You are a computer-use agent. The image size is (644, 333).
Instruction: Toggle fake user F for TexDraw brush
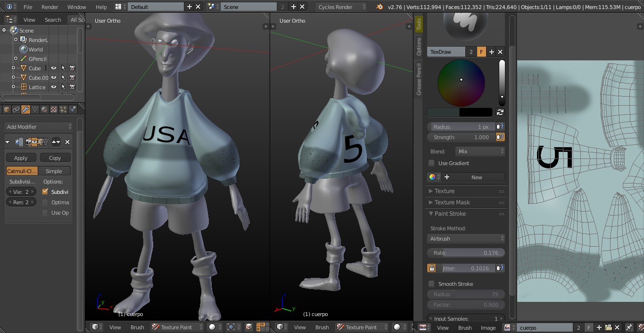point(481,52)
